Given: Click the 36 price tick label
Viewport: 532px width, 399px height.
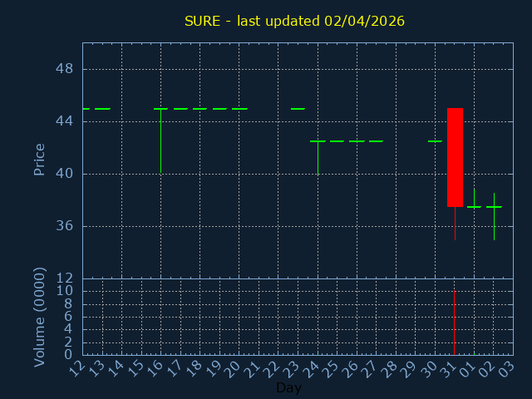Looking at the screenshot, I should [x=64, y=226].
